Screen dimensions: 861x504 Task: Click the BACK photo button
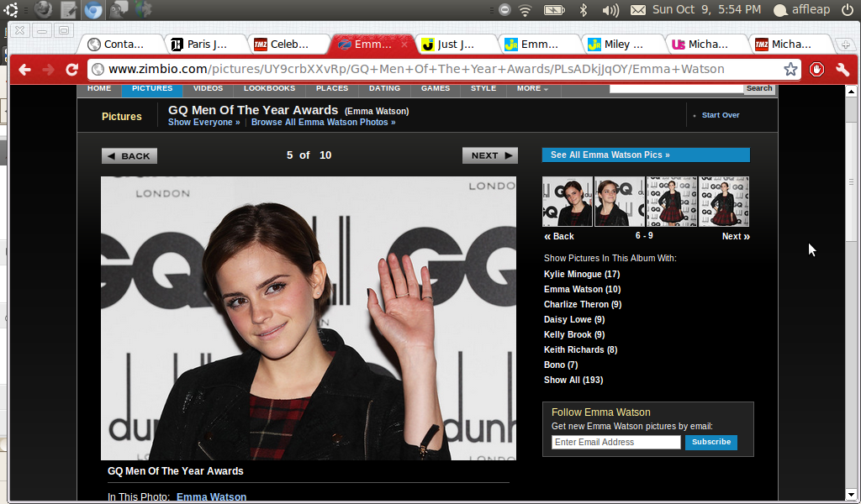coord(129,155)
